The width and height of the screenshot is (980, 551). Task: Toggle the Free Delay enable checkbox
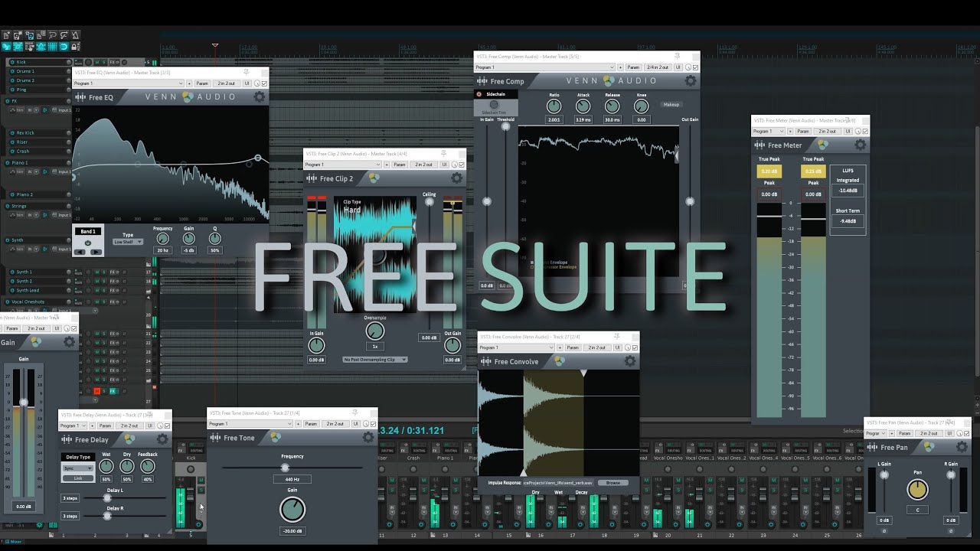tap(168, 425)
